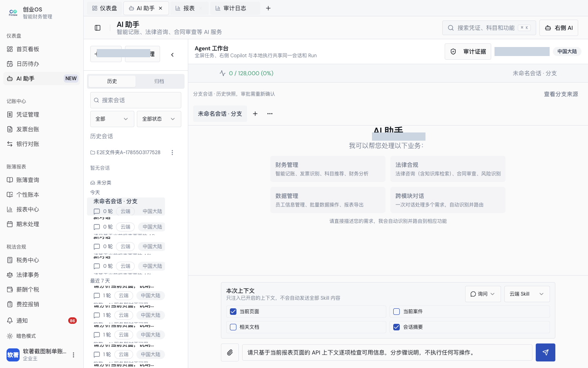This screenshot has width=588, height=368.
Task: Click the 审计证据 button
Action: click(468, 52)
